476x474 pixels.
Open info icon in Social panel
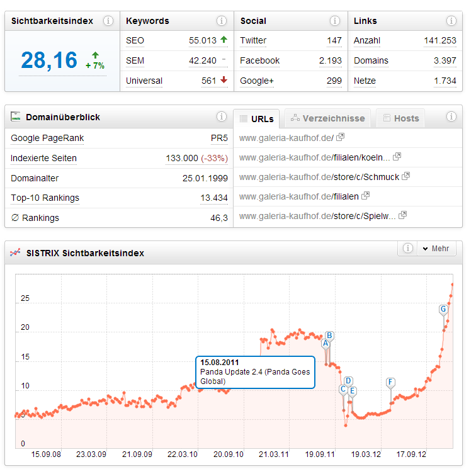(336, 21)
